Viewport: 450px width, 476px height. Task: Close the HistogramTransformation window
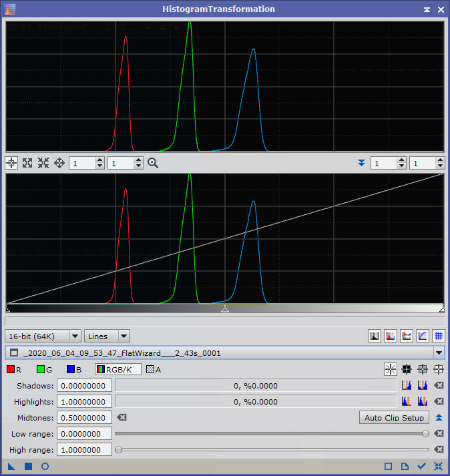click(x=441, y=9)
